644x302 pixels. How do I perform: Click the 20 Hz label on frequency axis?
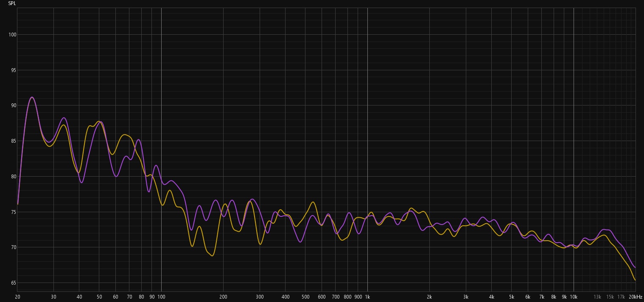pyautogui.click(x=17, y=297)
